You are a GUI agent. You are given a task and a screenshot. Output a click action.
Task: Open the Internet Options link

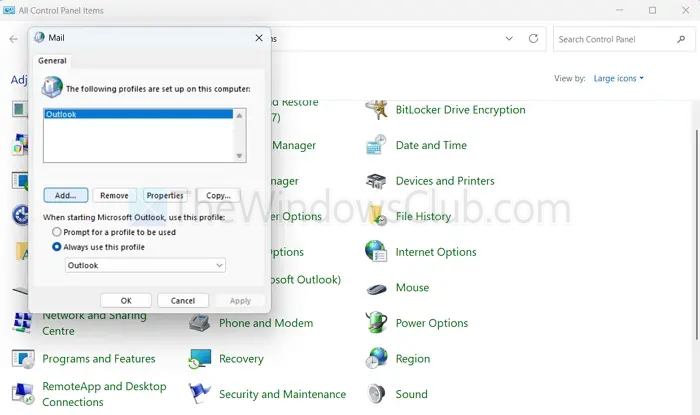tap(436, 252)
